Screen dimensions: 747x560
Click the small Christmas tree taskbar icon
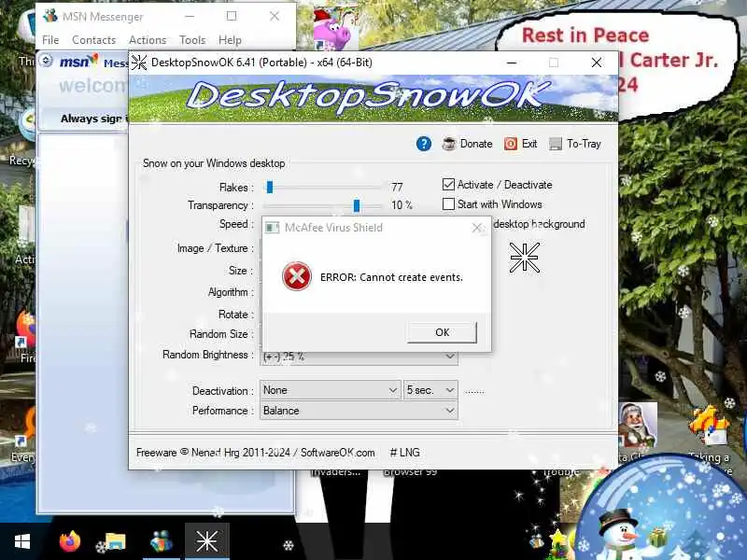557,544
